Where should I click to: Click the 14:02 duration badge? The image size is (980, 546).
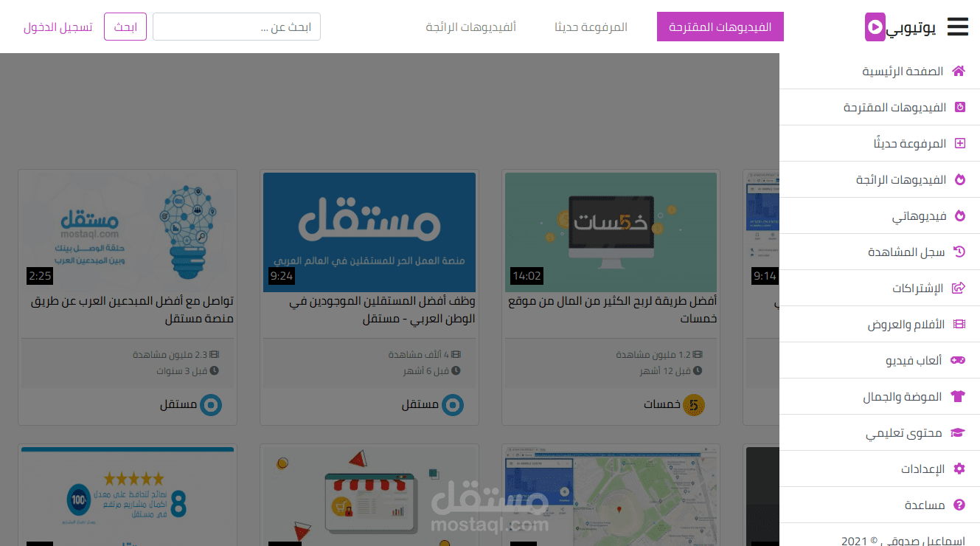click(x=527, y=277)
